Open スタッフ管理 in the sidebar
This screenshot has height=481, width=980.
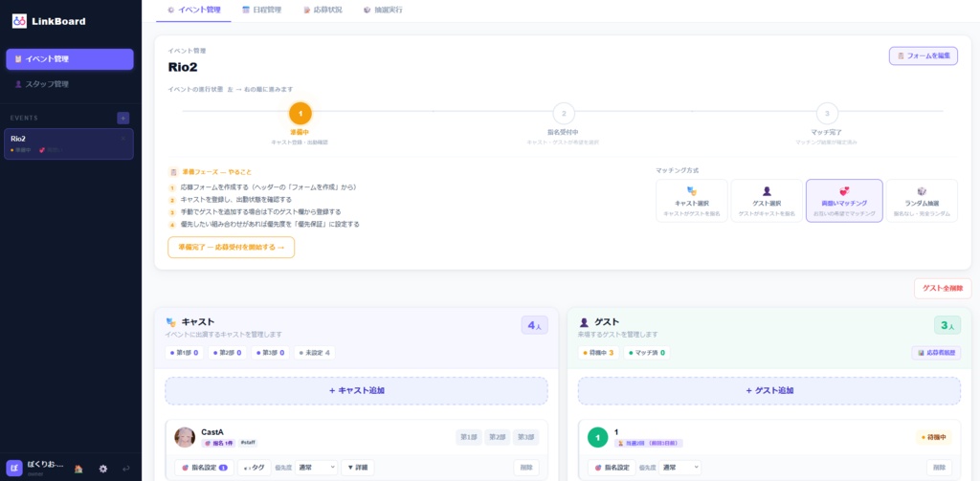pos(69,84)
